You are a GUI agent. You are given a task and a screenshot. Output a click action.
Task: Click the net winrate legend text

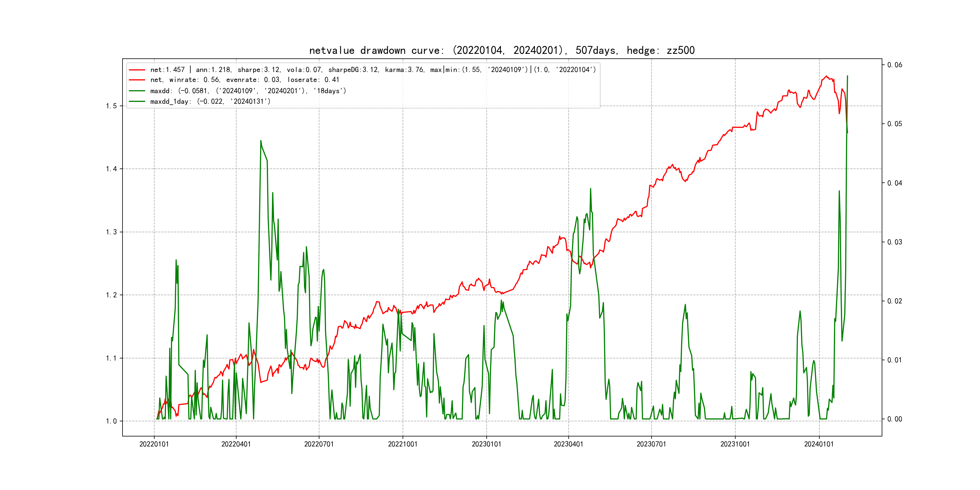click(244, 80)
